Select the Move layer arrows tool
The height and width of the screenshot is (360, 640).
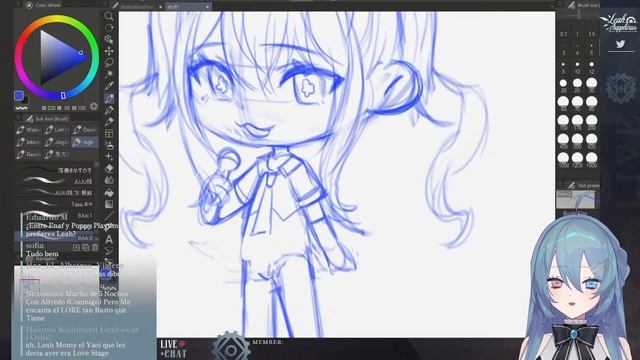pos(109,51)
